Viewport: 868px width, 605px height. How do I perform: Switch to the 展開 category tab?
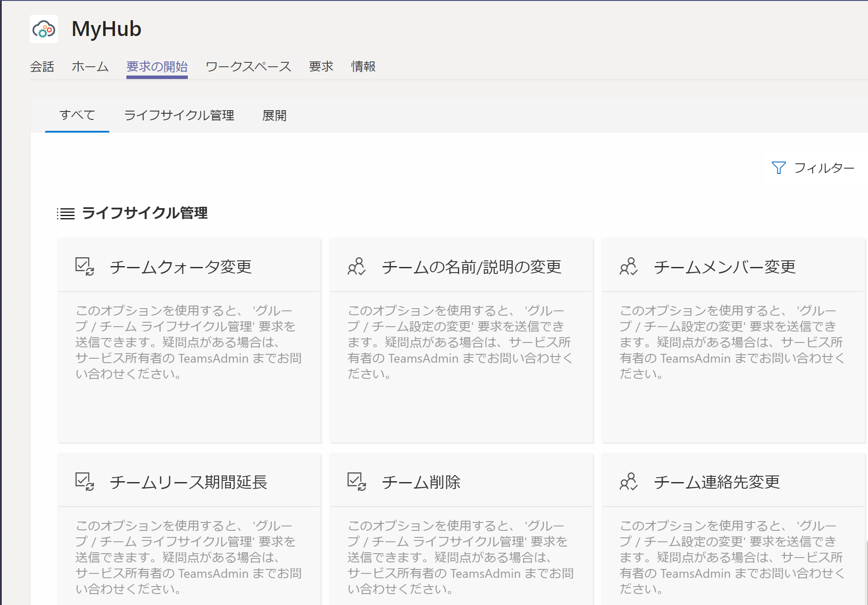tap(274, 115)
